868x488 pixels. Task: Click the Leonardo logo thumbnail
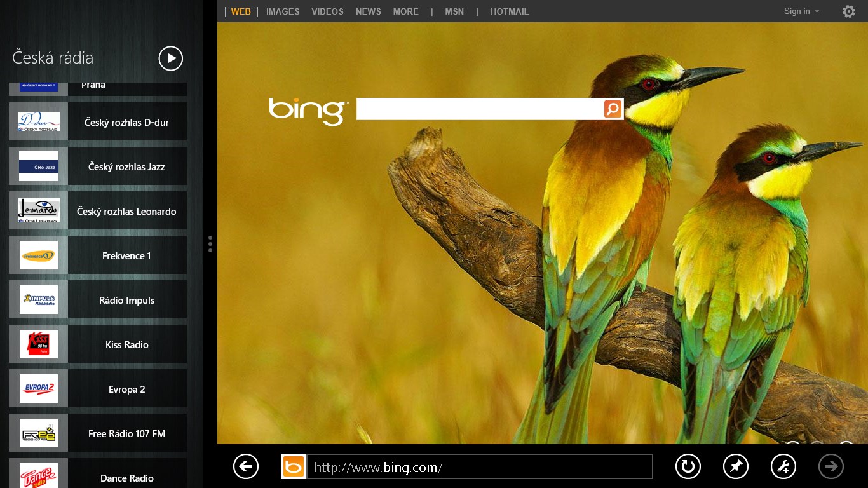tap(38, 210)
